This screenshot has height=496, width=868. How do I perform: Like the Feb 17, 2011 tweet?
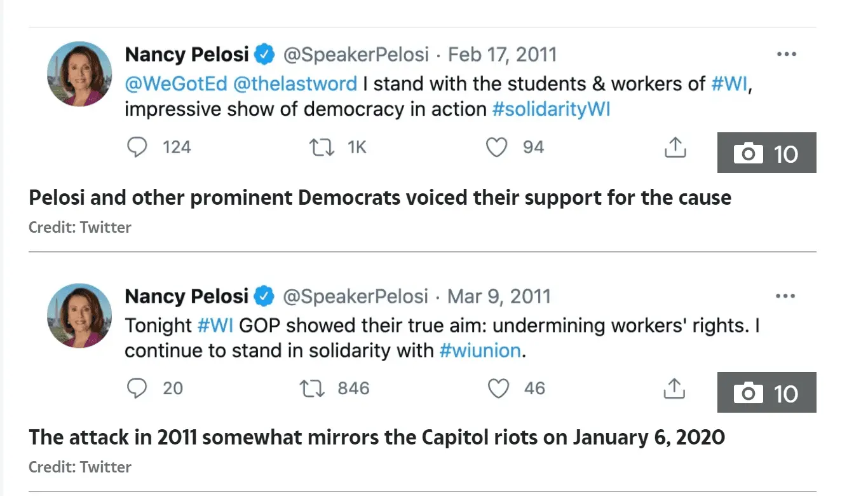click(497, 148)
